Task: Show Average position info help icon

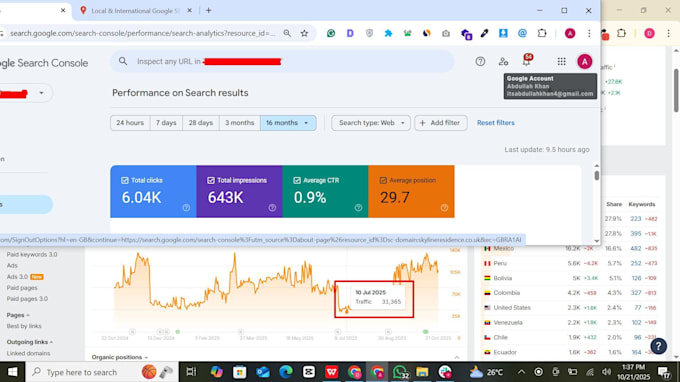Action: (x=444, y=208)
